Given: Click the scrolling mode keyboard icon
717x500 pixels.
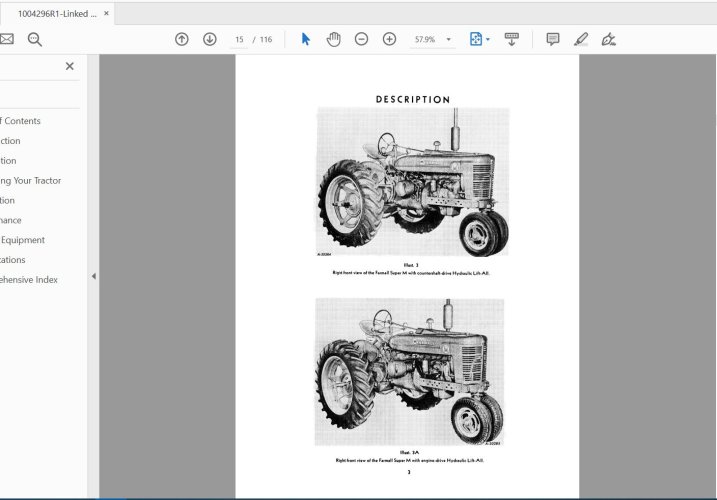Looking at the screenshot, I should [x=511, y=39].
